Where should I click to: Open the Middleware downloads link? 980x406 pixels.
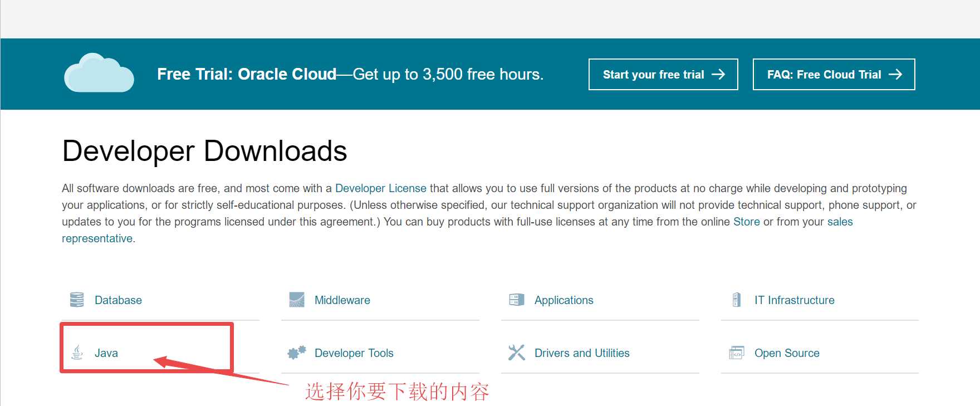[x=342, y=300]
